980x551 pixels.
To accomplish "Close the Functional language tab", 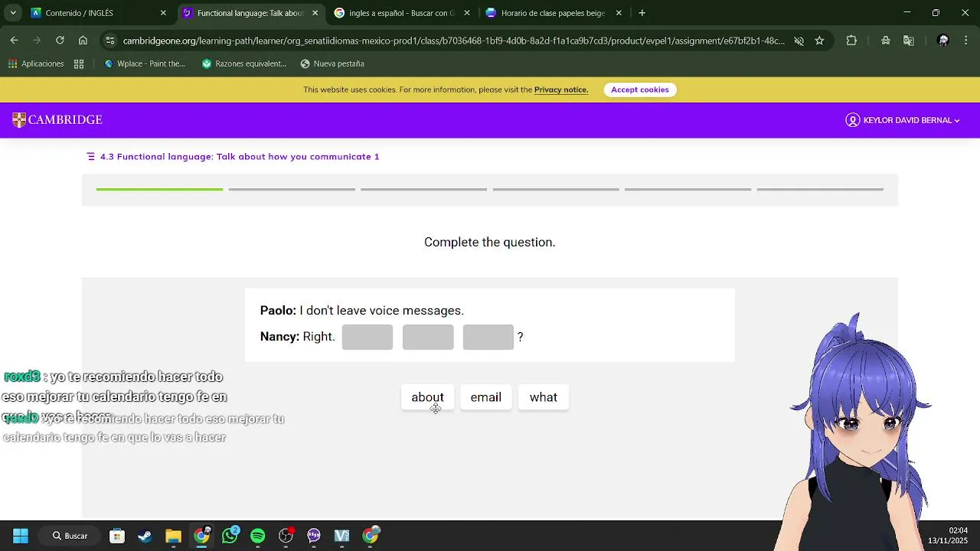I will [x=315, y=13].
